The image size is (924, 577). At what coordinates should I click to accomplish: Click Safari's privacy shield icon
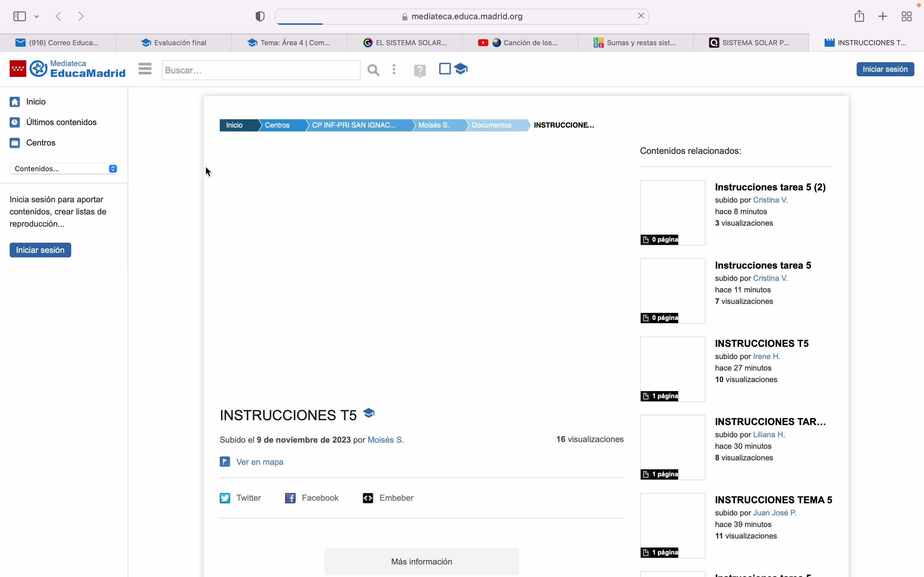click(260, 16)
